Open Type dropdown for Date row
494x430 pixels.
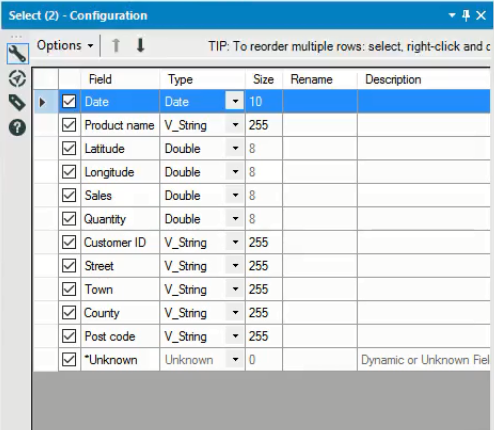point(235,101)
